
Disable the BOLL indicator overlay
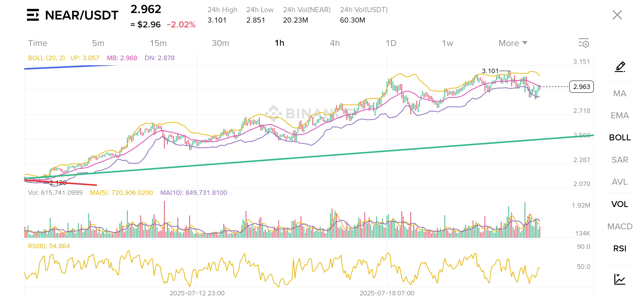pos(620,138)
